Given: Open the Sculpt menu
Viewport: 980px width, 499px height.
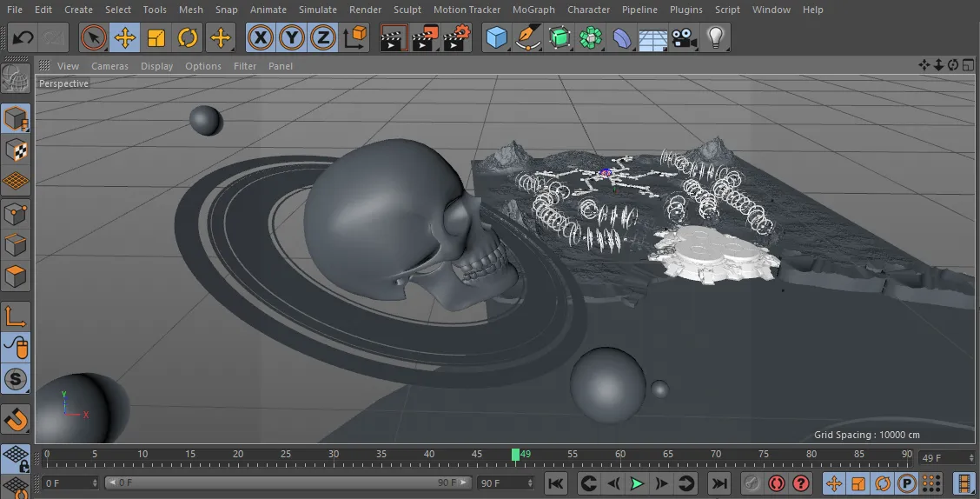Looking at the screenshot, I should click(407, 10).
